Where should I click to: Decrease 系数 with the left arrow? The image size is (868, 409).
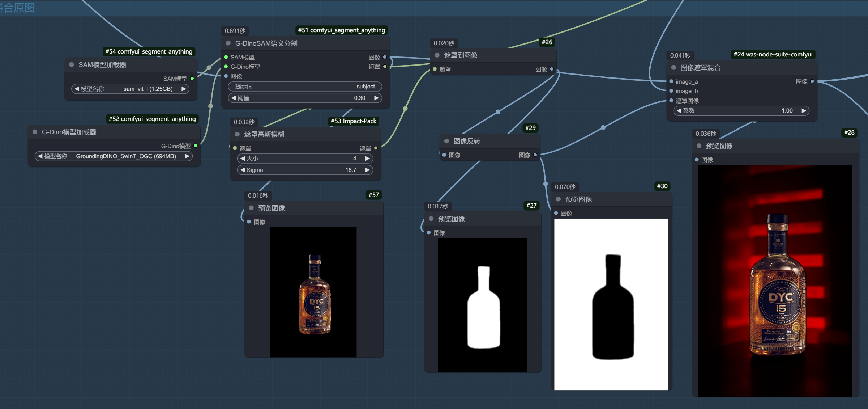pos(679,111)
